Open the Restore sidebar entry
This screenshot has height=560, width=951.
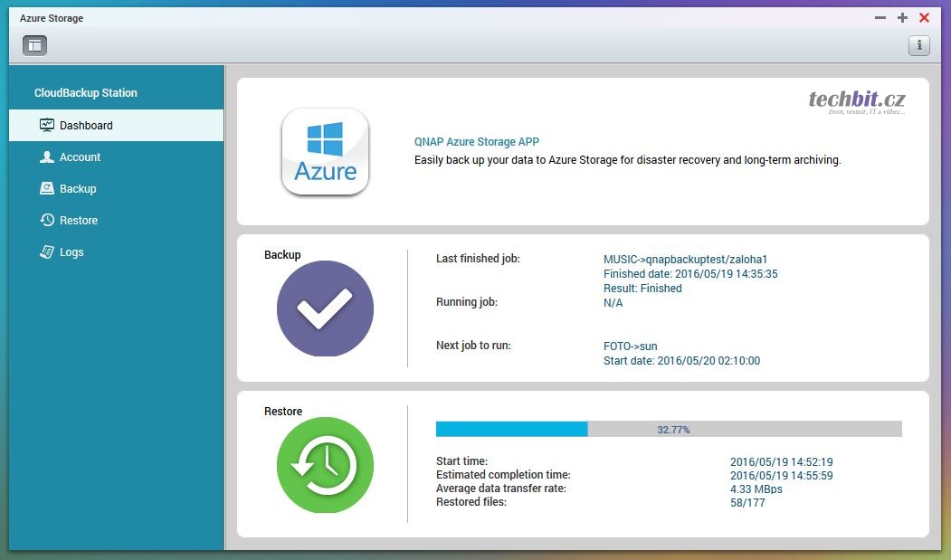point(79,221)
